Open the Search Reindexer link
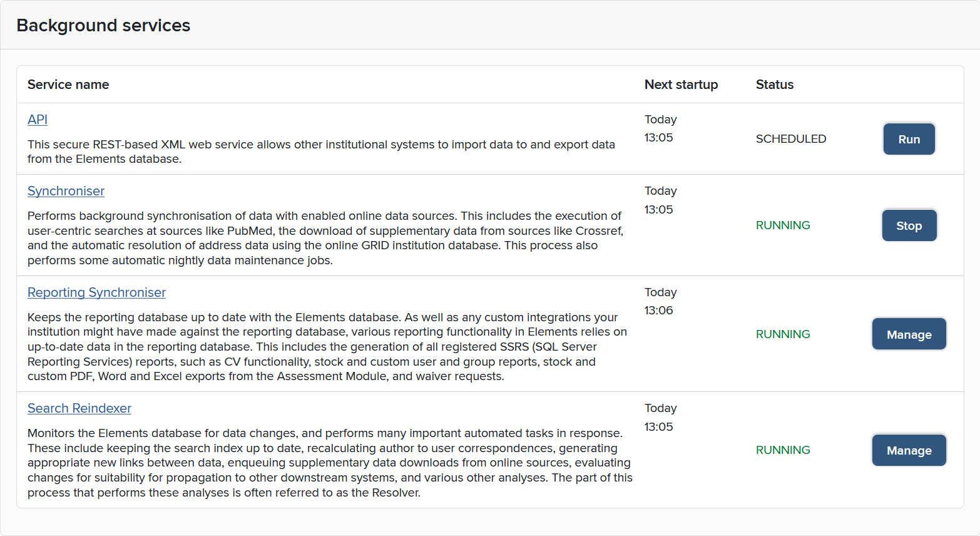The height and width of the screenshot is (536, 980). (x=79, y=408)
